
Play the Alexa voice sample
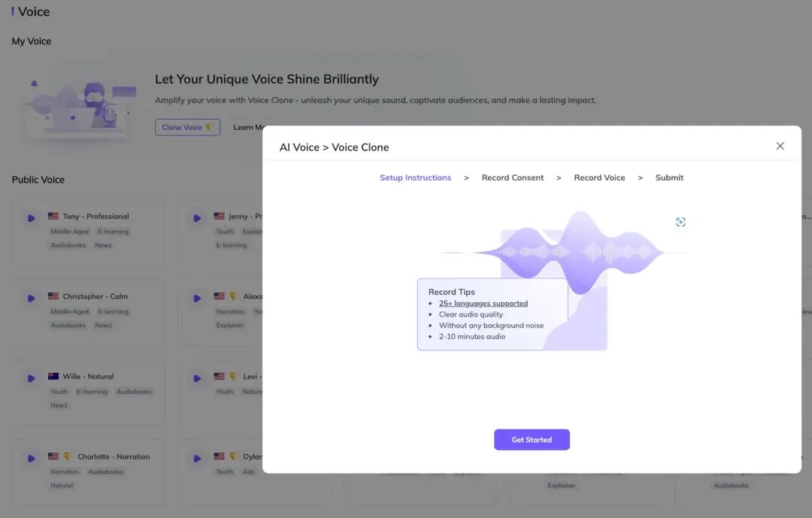tap(197, 298)
